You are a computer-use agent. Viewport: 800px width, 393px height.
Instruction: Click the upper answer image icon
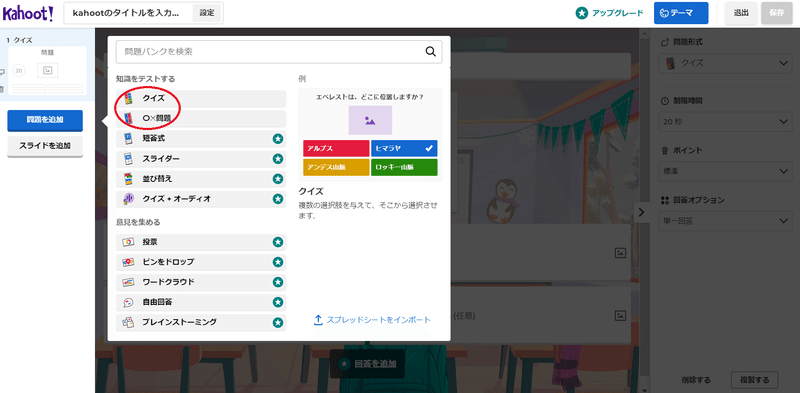pos(620,253)
